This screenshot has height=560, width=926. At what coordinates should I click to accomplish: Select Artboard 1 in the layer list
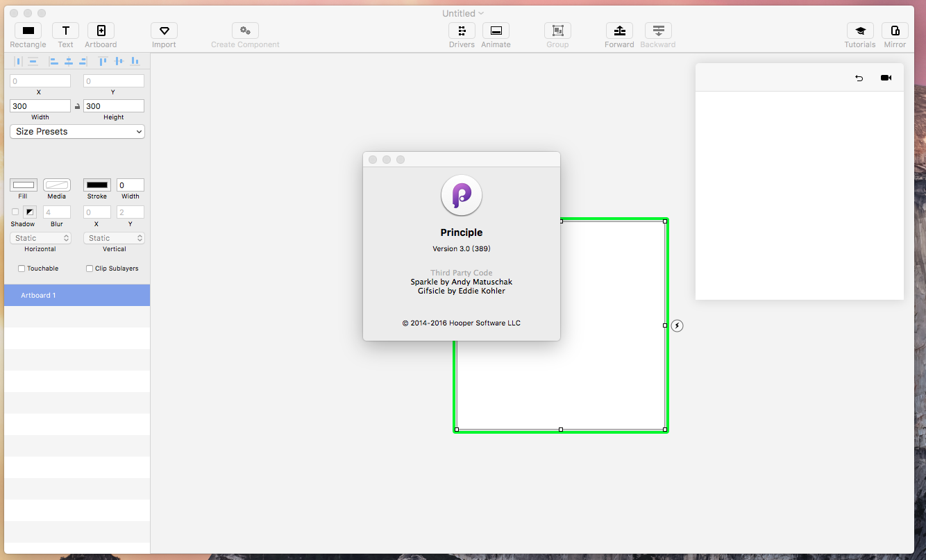pos(76,295)
